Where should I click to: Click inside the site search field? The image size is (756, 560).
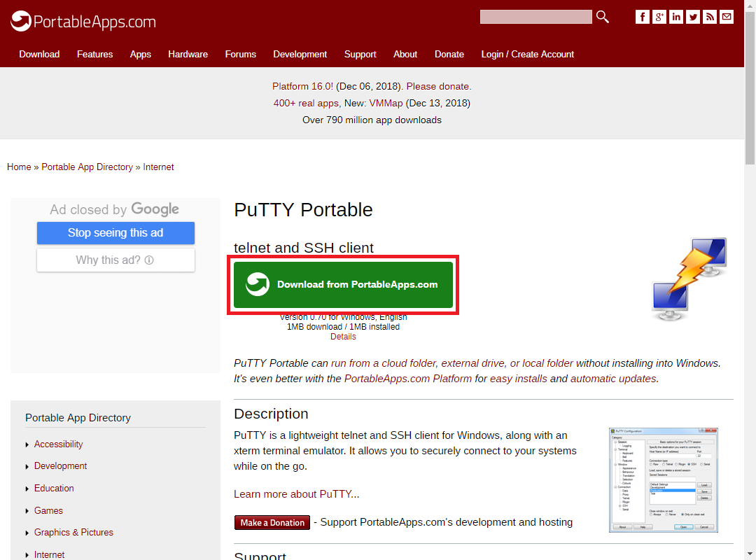point(535,17)
